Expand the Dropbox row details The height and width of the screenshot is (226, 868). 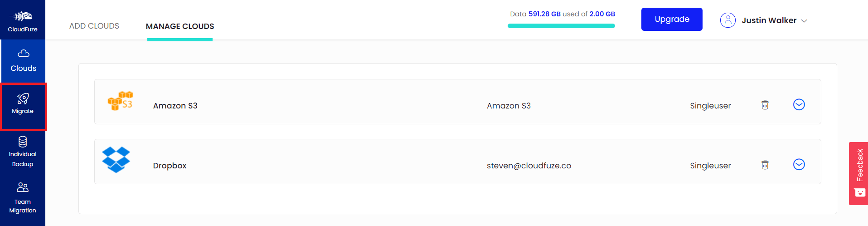tap(799, 165)
